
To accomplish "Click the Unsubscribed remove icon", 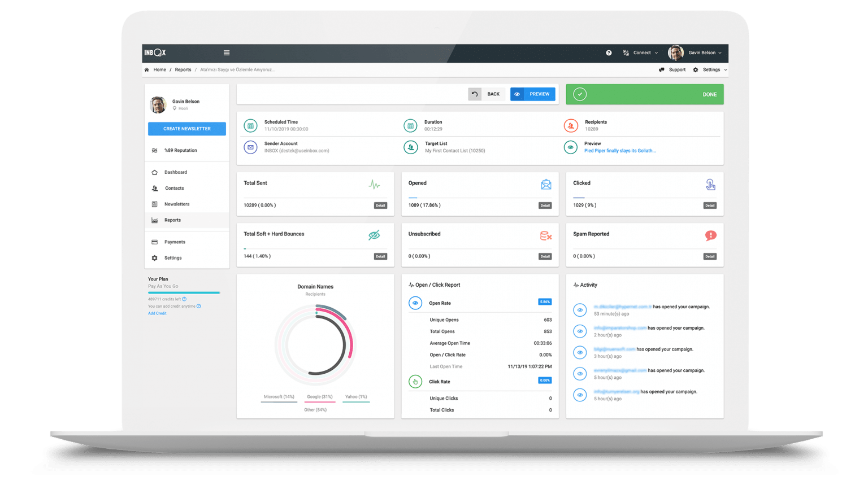I will [x=546, y=235].
